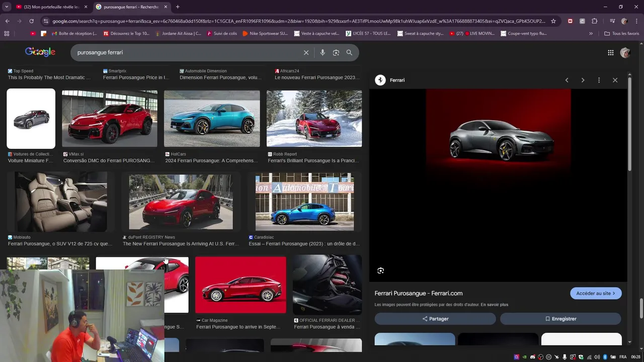644x362 pixels.
Task: Open NVIDIA tray icon
Action: coord(525,357)
